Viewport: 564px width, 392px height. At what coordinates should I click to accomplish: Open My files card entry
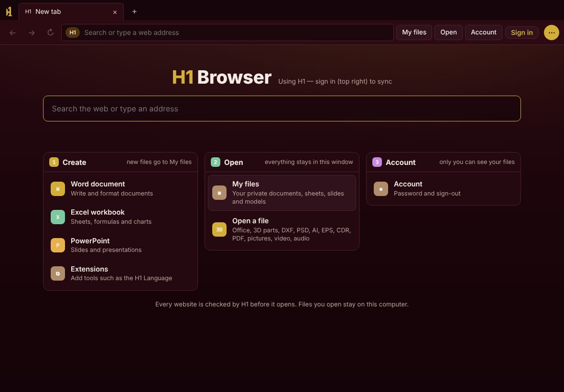[x=282, y=193]
